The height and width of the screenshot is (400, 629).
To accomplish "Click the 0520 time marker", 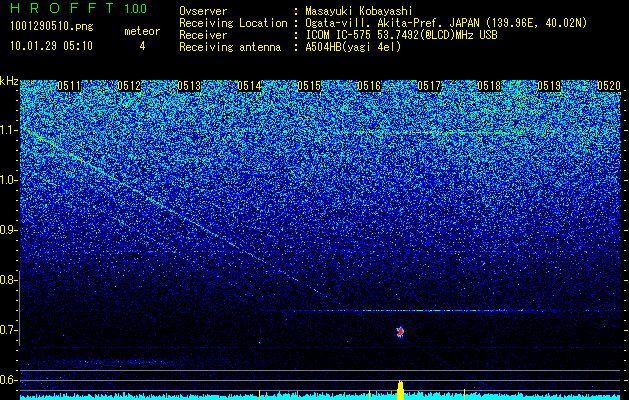I will click(x=609, y=86).
